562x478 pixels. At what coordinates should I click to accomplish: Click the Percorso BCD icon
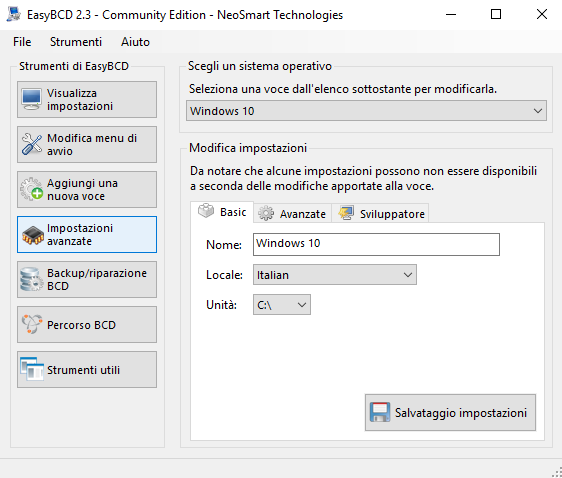[32, 324]
